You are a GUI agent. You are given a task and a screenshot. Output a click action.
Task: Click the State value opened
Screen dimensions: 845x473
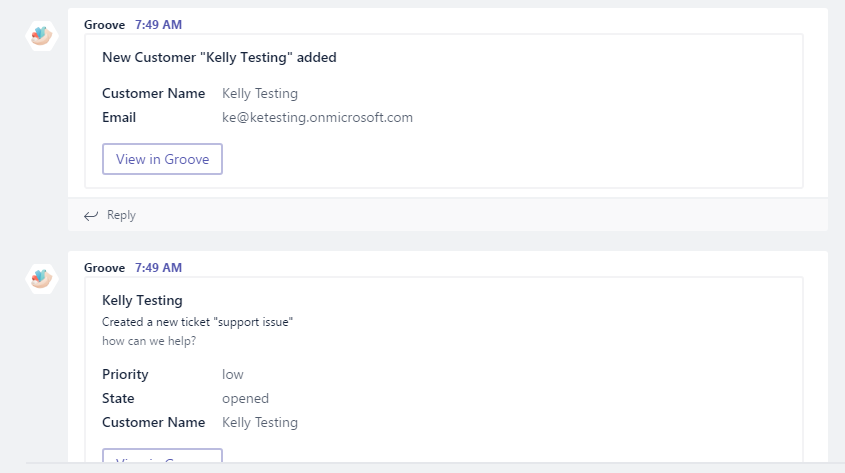coord(245,399)
